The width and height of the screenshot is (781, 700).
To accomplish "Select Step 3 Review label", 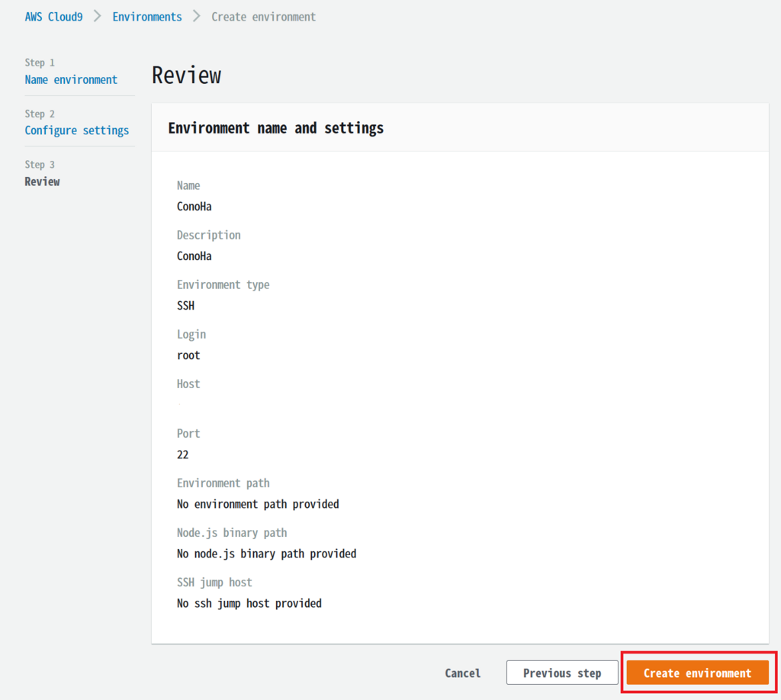I will (x=43, y=181).
